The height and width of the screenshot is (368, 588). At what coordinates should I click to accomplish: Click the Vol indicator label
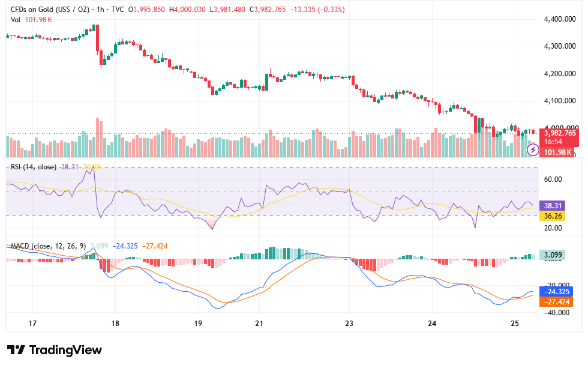(x=16, y=19)
